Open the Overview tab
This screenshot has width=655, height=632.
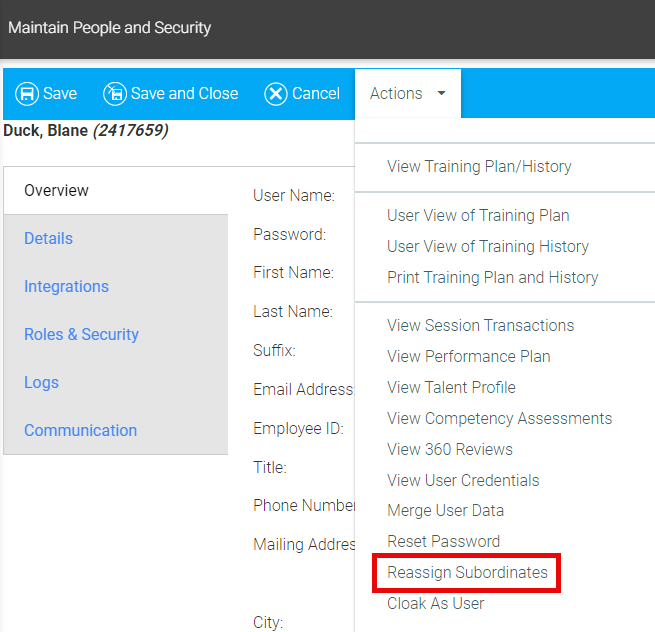click(x=57, y=190)
